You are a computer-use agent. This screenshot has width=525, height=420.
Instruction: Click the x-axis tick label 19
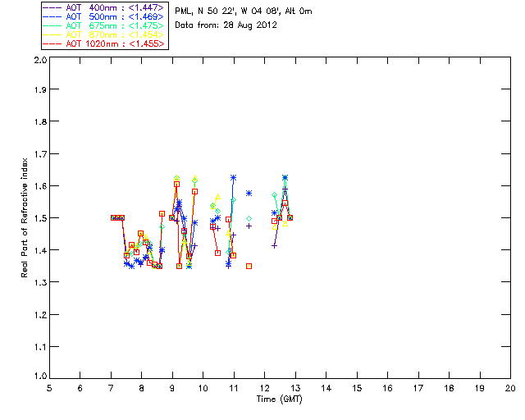click(x=480, y=388)
